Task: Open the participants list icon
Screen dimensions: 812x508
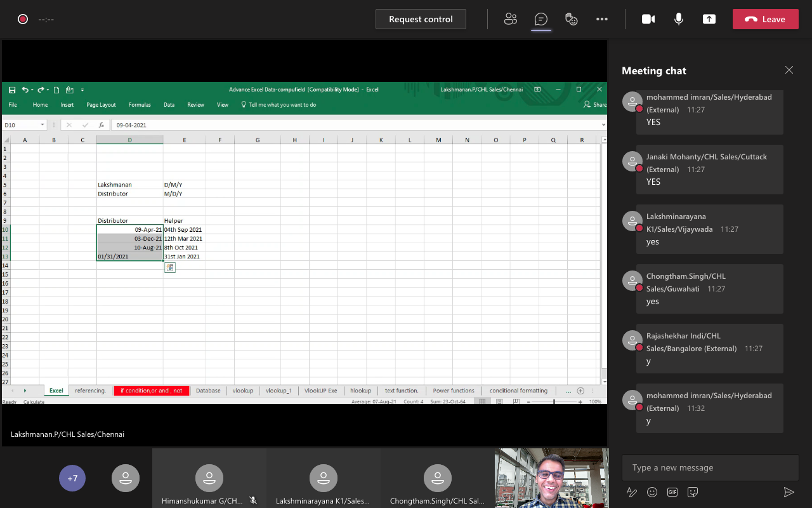Action: pyautogui.click(x=511, y=19)
